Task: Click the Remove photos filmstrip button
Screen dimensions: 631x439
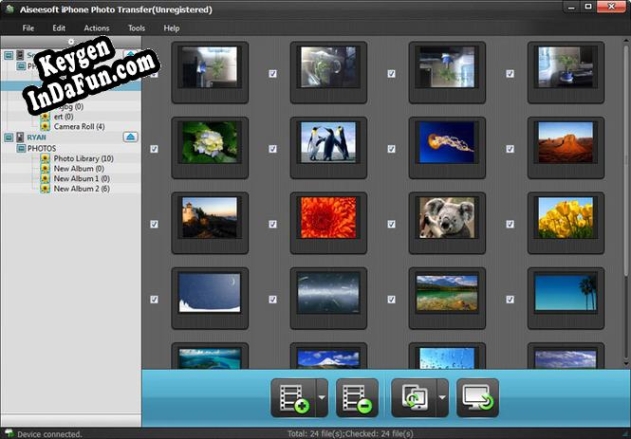Action: 357,398
